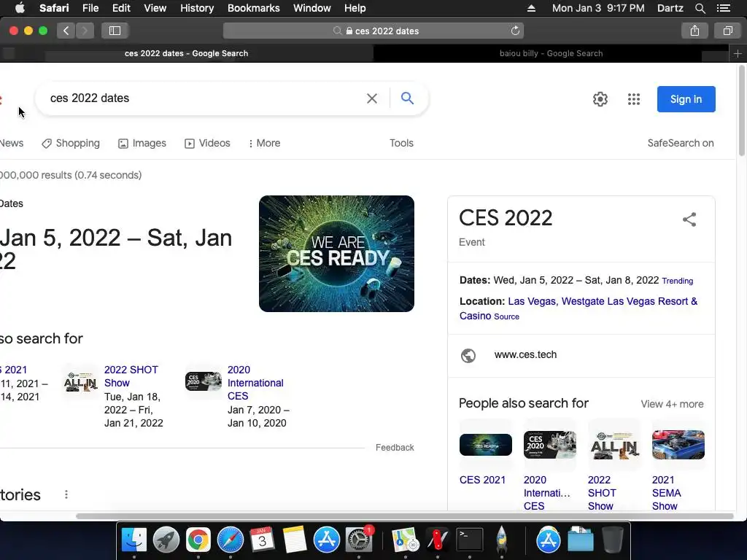Open System Preferences in dock
Image resolution: width=747 pixels, height=560 pixels.
(x=358, y=540)
